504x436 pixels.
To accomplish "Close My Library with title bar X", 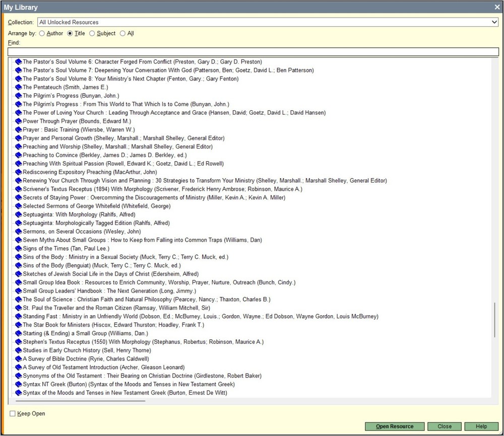I will 497,7.
